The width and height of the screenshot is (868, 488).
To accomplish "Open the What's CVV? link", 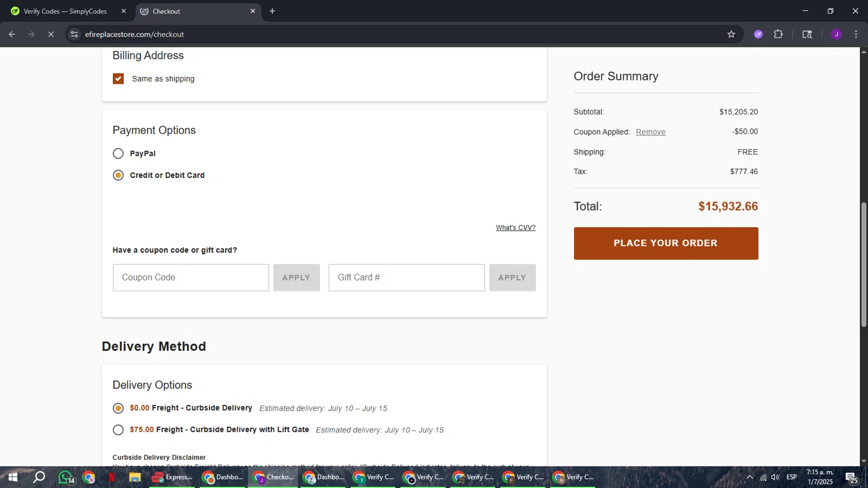I will click(x=516, y=228).
